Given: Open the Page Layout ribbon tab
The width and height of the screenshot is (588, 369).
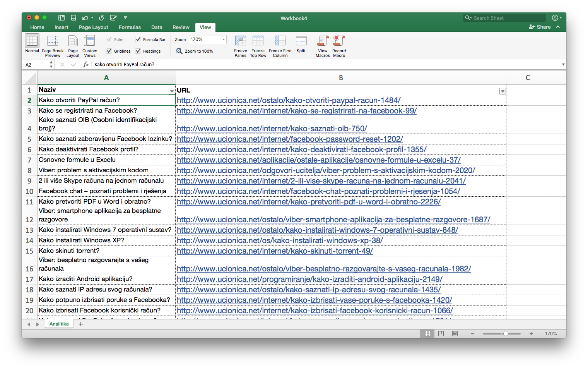Looking at the screenshot, I should 94,27.
